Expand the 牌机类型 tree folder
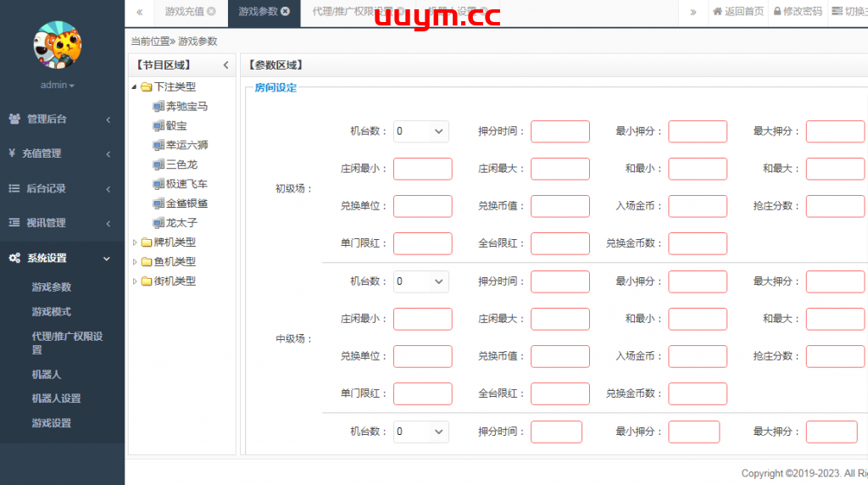Viewport: 868px width, 485px height. pos(135,242)
